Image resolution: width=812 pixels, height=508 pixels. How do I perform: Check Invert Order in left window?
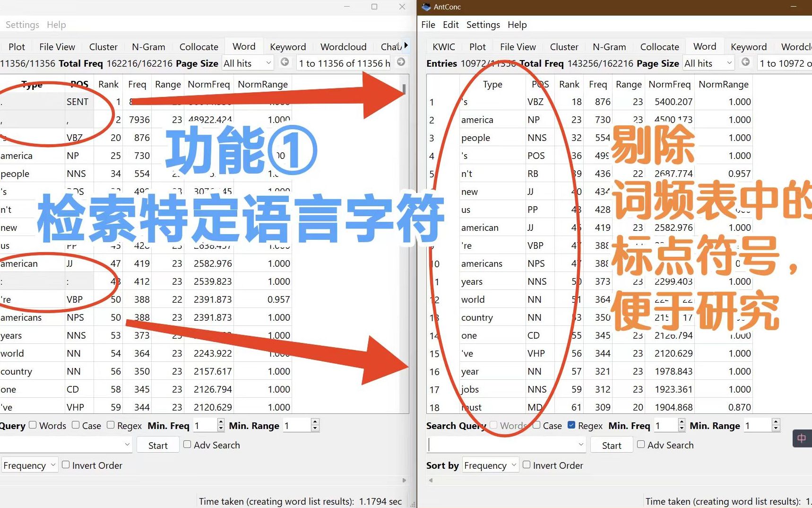[x=66, y=464]
